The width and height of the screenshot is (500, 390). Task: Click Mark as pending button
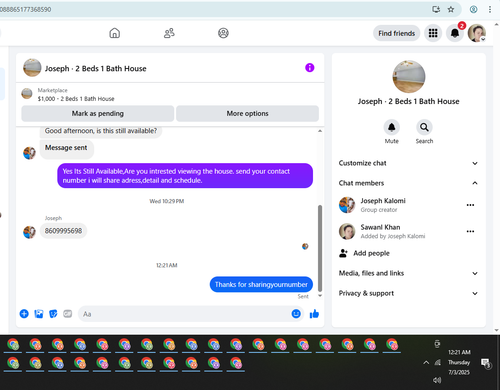(x=98, y=114)
